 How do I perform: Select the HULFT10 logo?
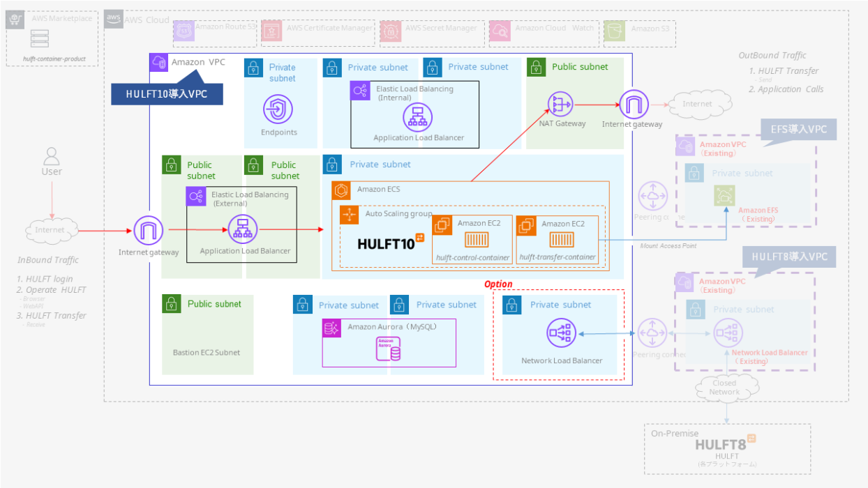point(391,242)
